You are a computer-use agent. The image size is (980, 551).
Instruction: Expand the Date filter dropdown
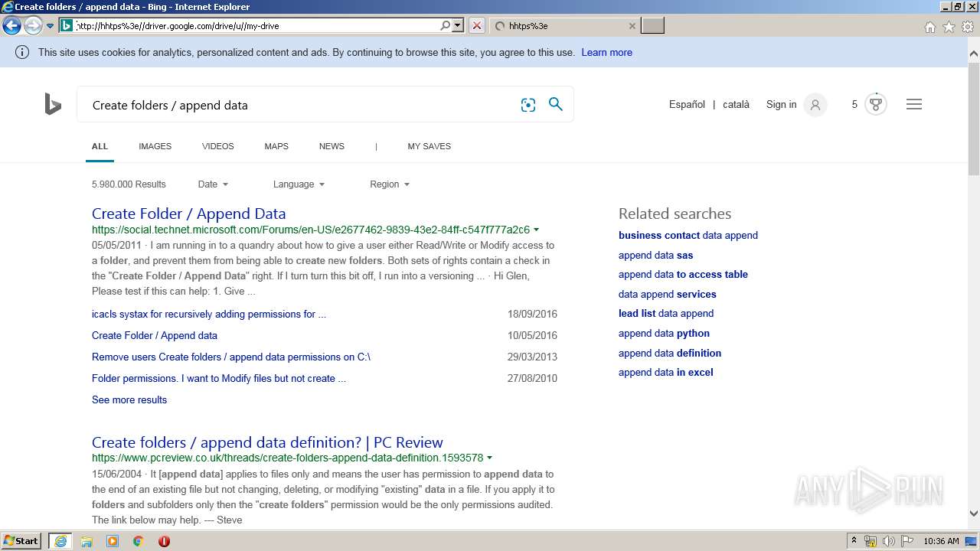point(213,184)
